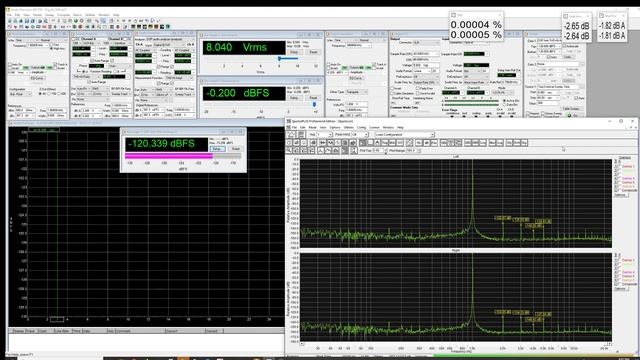640x360 pixels.
Task: Select Active Bits radio button
Action: pos(504,100)
